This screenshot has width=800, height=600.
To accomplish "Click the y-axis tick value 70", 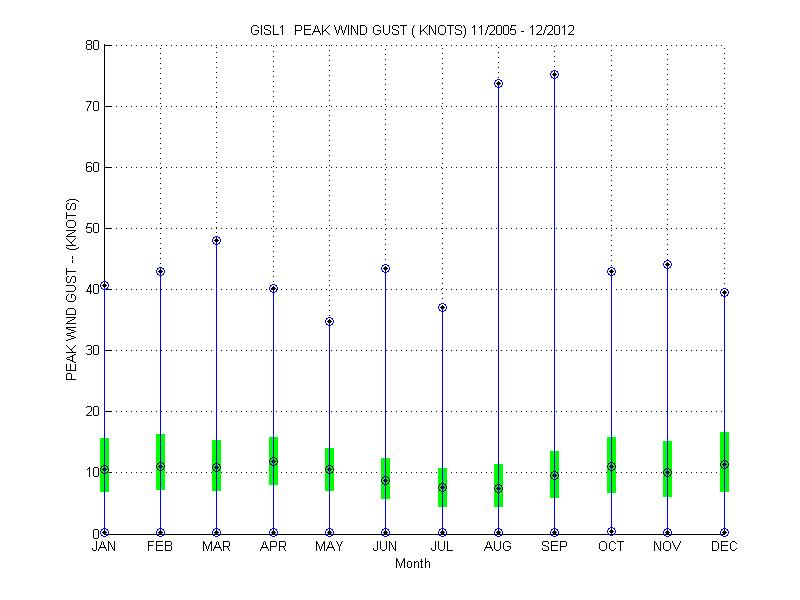I will pos(92,107).
